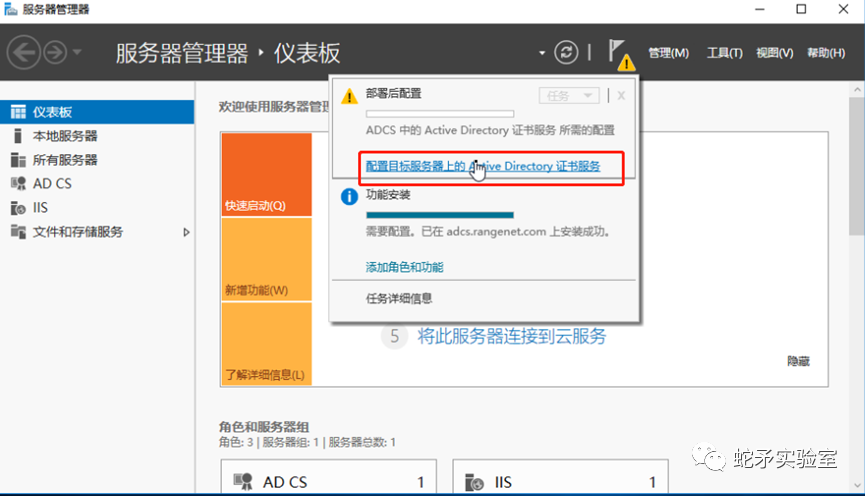Open the IIS role tile
The height and width of the screenshot is (496, 865).
coord(560,477)
